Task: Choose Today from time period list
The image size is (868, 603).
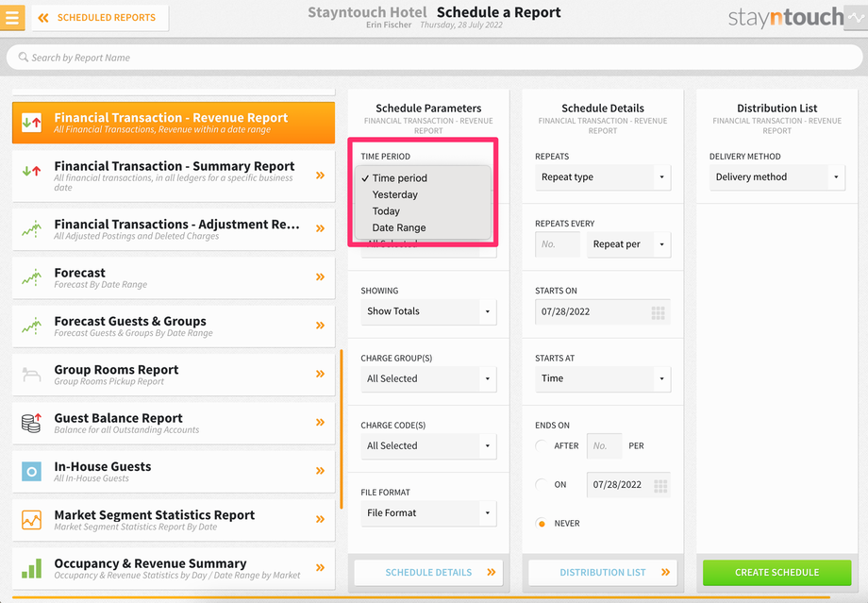Action: click(423, 211)
